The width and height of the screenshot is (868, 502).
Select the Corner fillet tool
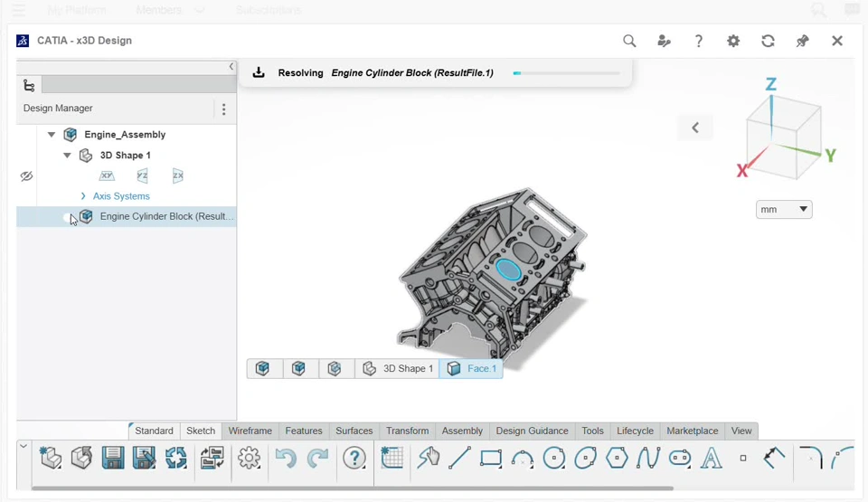(811, 459)
